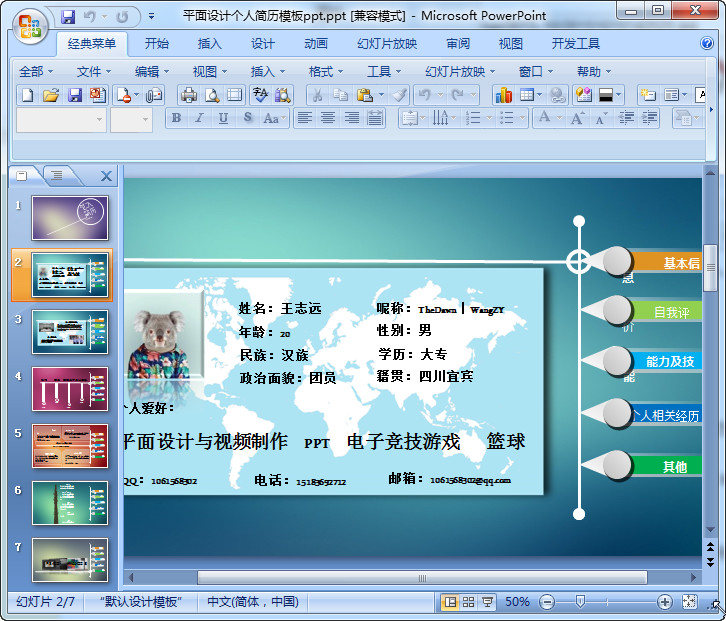This screenshot has width=726, height=621.
Task: Toggle Align Left
Action: [304, 118]
